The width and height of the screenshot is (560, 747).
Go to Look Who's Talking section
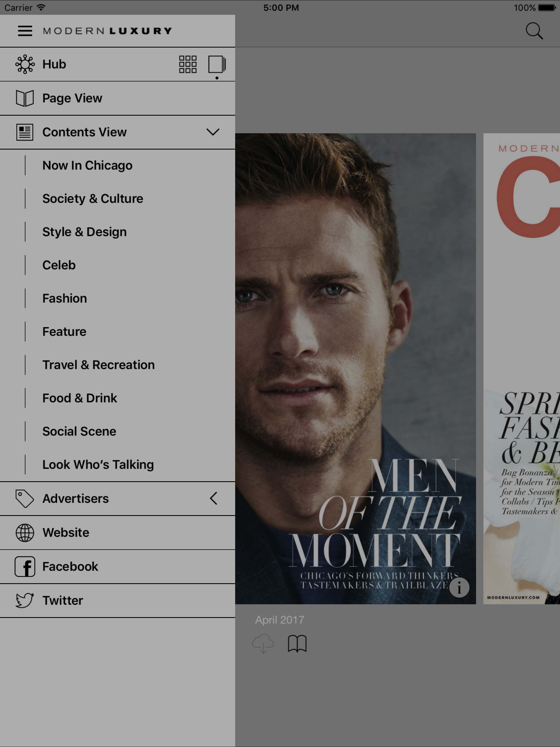[98, 465]
